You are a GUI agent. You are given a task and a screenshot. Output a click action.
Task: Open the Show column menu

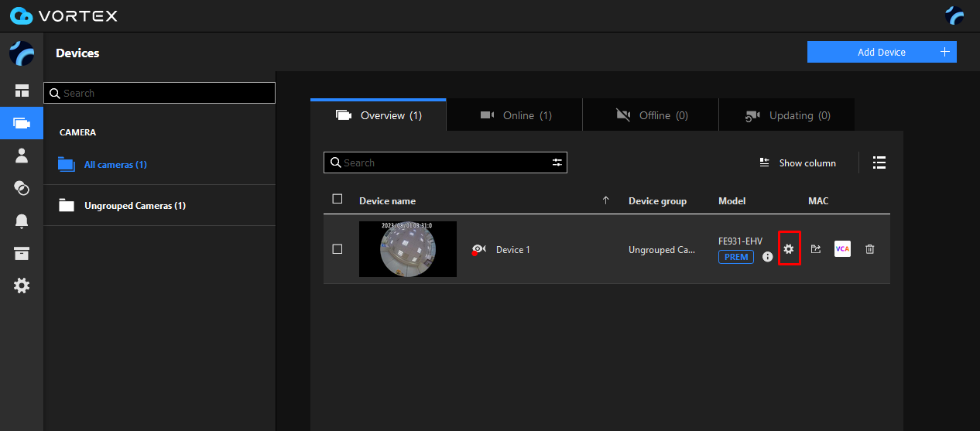point(798,163)
